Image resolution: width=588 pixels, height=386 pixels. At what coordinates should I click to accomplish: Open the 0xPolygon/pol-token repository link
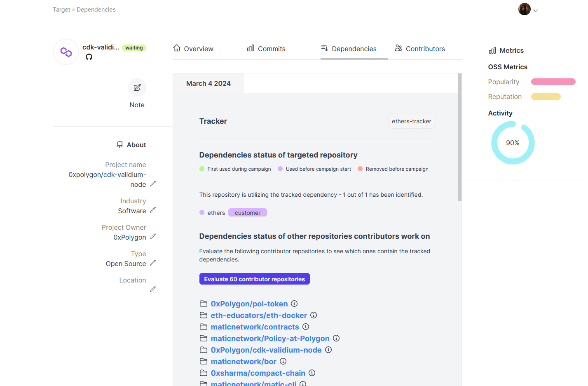(249, 304)
